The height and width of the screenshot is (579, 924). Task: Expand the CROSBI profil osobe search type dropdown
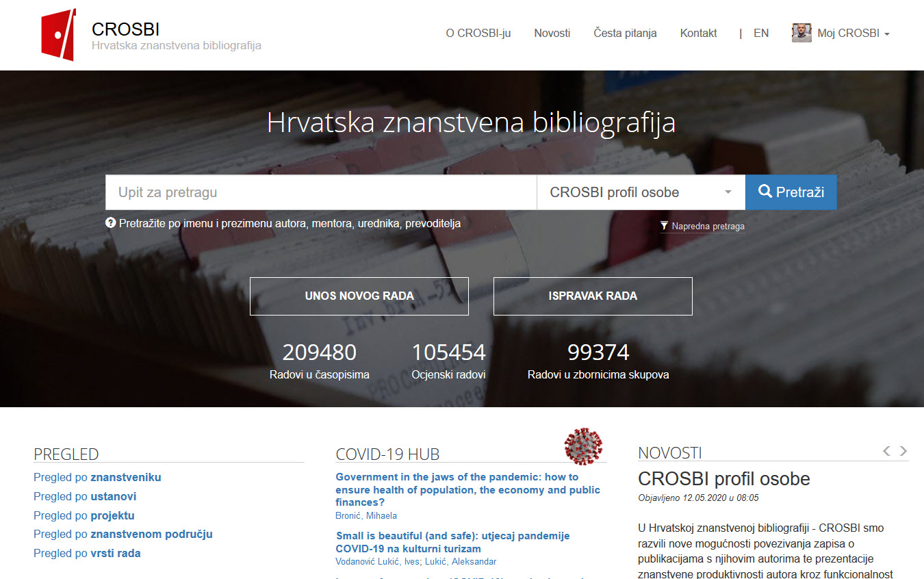point(641,192)
